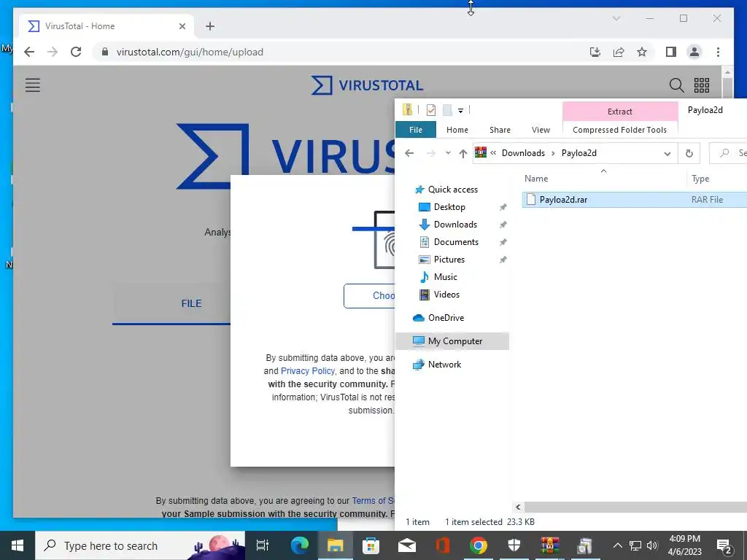Bookmark this page with the star icon

642,52
